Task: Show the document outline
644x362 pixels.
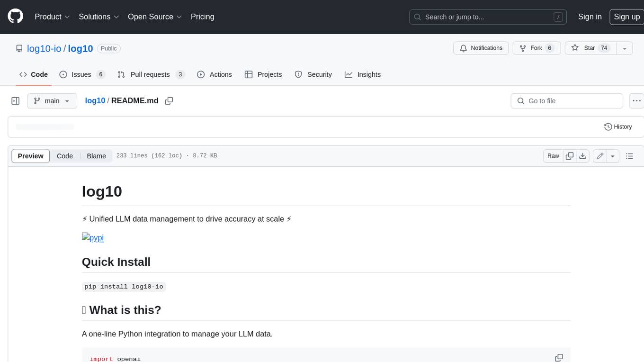Action: point(629,156)
